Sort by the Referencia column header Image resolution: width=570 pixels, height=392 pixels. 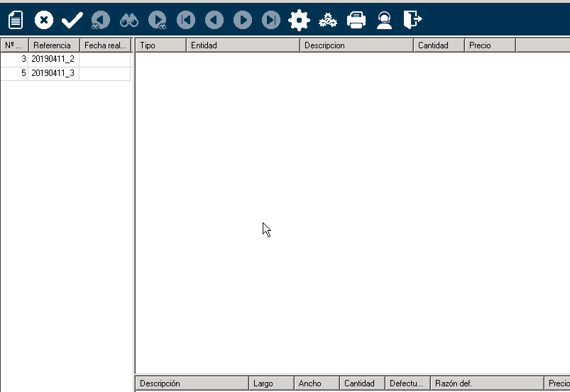53,45
